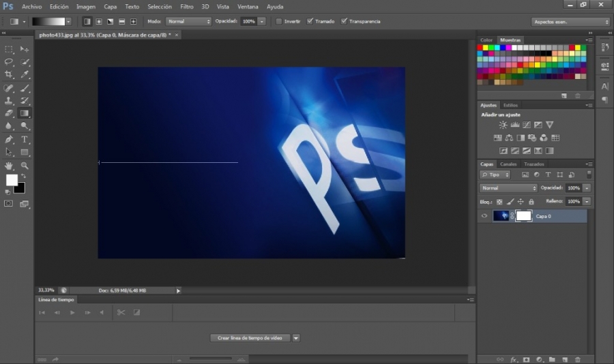The width and height of the screenshot is (614, 364).
Task: Select the Lasso tool
Action: (9, 62)
